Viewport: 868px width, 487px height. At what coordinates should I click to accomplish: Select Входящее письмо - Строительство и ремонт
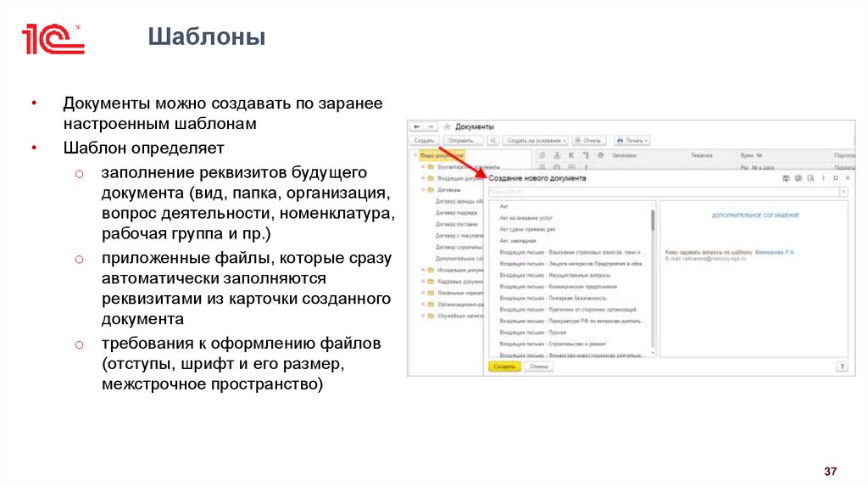tap(553, 344)
